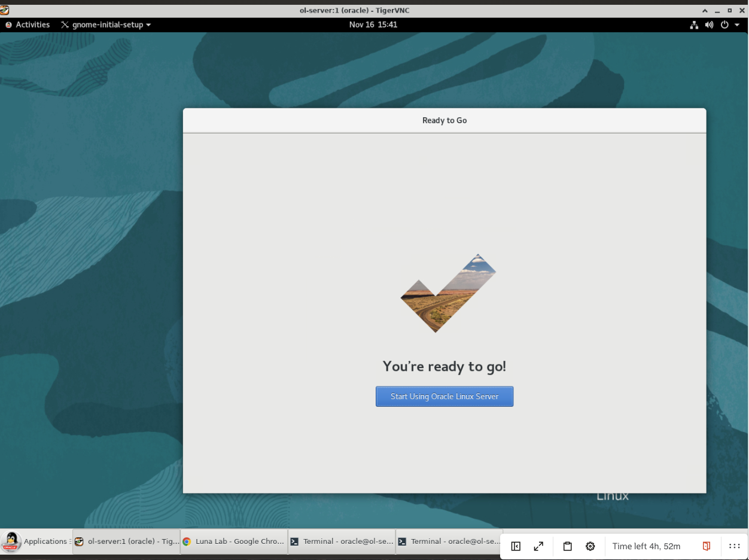Click the system menu dropdown arrow top-right
Screen dimensions: 749x560
(x=736, y=25)
